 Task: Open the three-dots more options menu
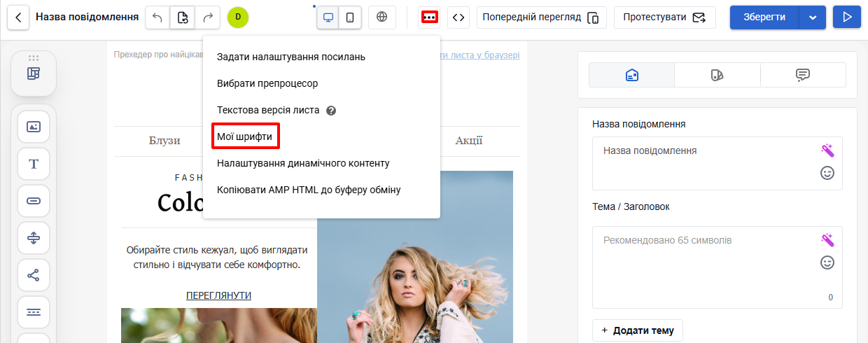(428, 17)
